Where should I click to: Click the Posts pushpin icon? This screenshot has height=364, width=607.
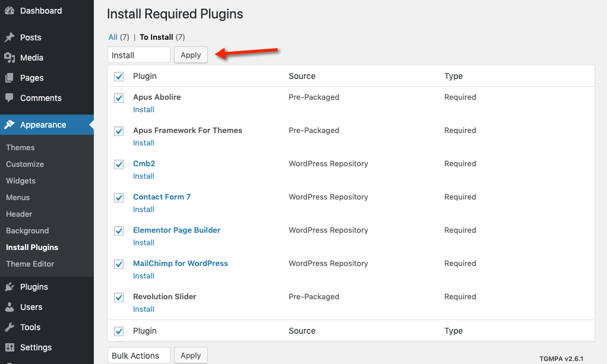pyautogui.click(x=10, y=37)
